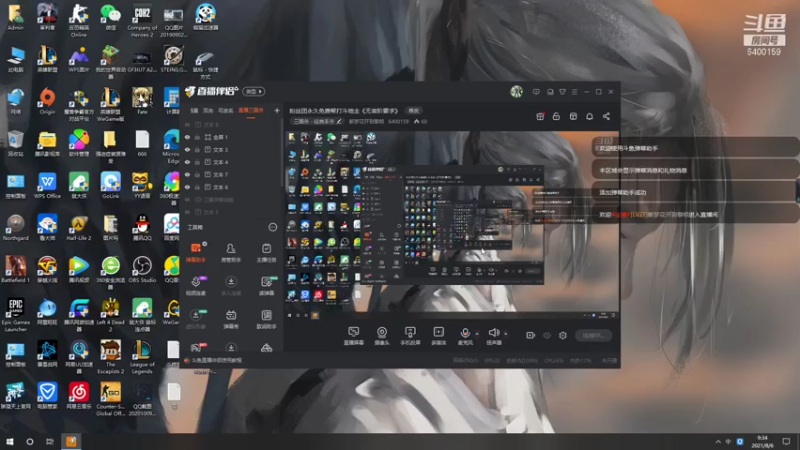The image size is (800, 450).
Task: Open the 歌词助手 lyrics assistant tool
Action: pos(266,319)
